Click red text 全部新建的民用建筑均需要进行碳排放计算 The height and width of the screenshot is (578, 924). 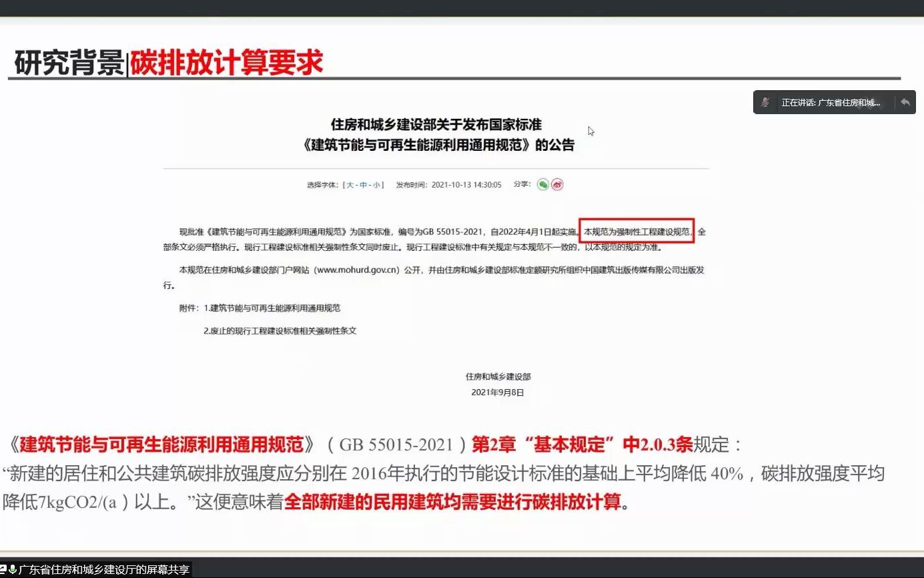pyautogui.click(x=452, y=502)
